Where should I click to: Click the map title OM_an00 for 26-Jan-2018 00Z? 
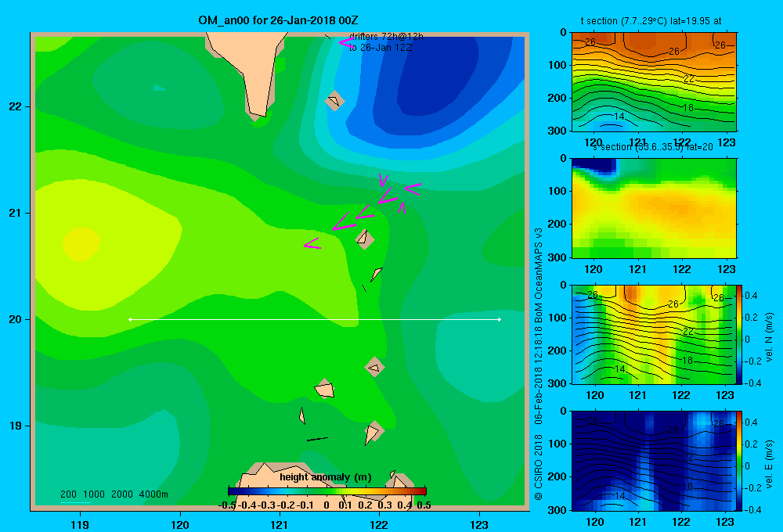[x=278, y=20]
